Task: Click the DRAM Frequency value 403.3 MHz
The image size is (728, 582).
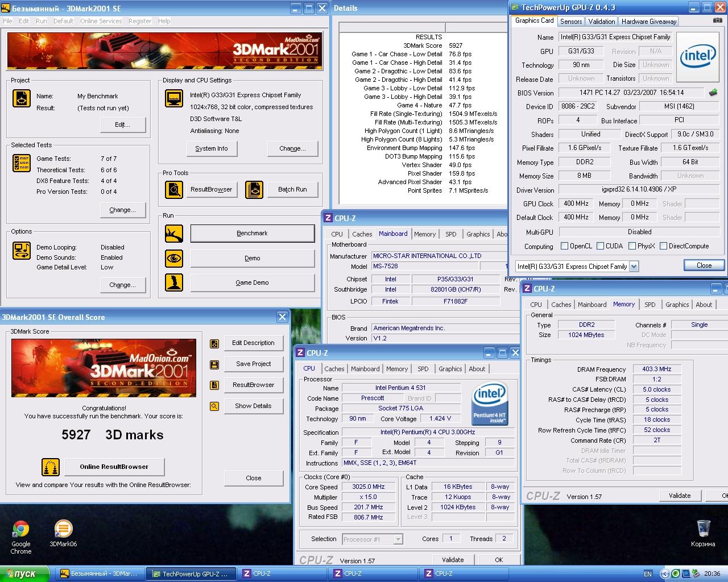Action: 657,369
